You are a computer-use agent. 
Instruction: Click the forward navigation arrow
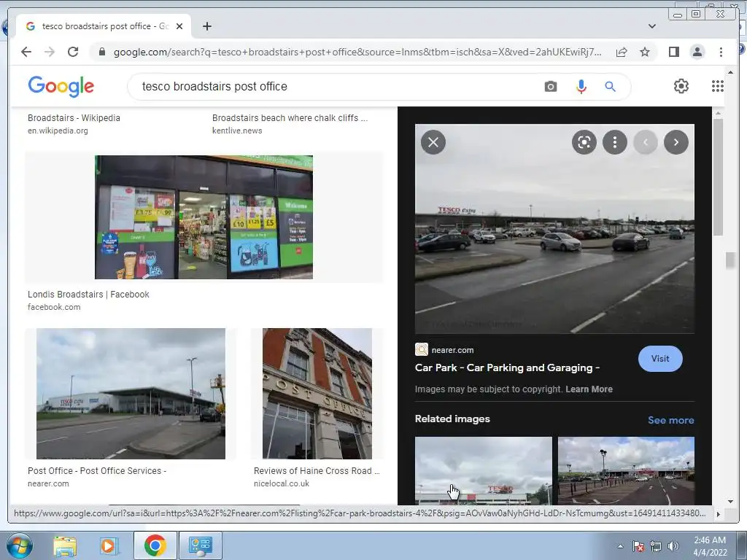tap(50, 52)
